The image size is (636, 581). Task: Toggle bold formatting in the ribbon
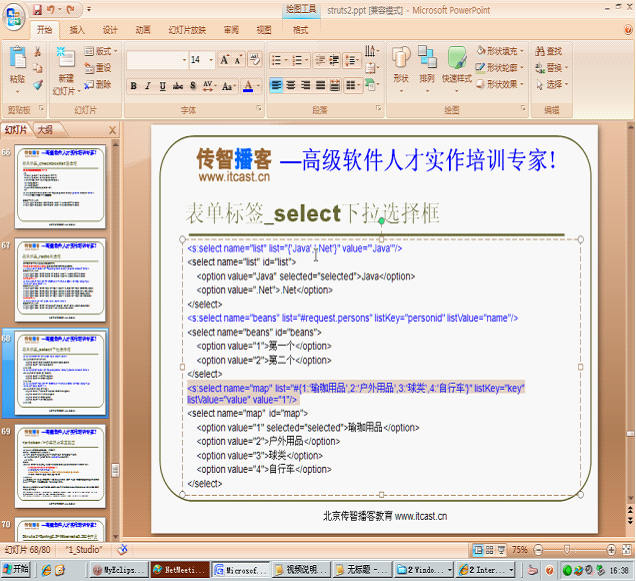pos(133,86)
